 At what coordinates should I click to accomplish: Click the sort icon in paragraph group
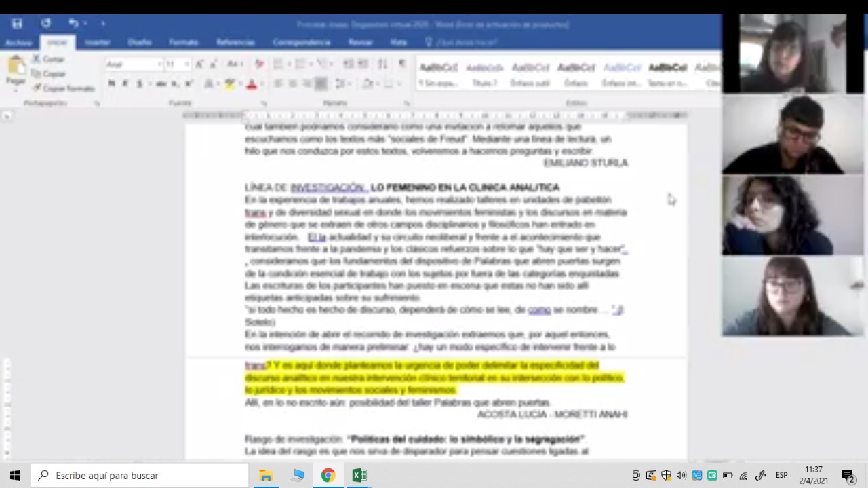(x=382, y=64)
